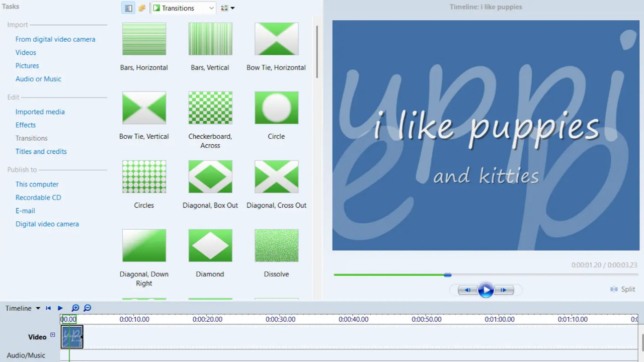The width and height of the screenshot is (644, 362).
Task: Import from digital video camera
Action: [55, 39]
